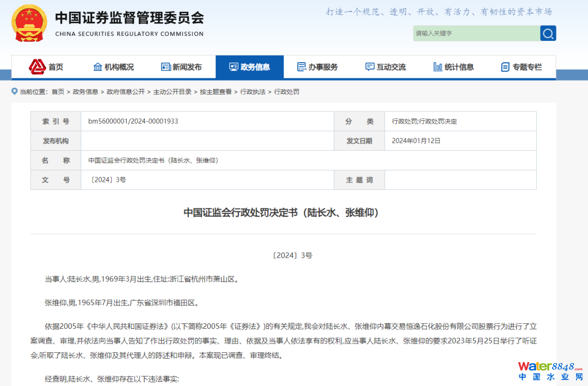Click the location pin breadcrumb icon
The image size is (588, 386).
point(15,91)
